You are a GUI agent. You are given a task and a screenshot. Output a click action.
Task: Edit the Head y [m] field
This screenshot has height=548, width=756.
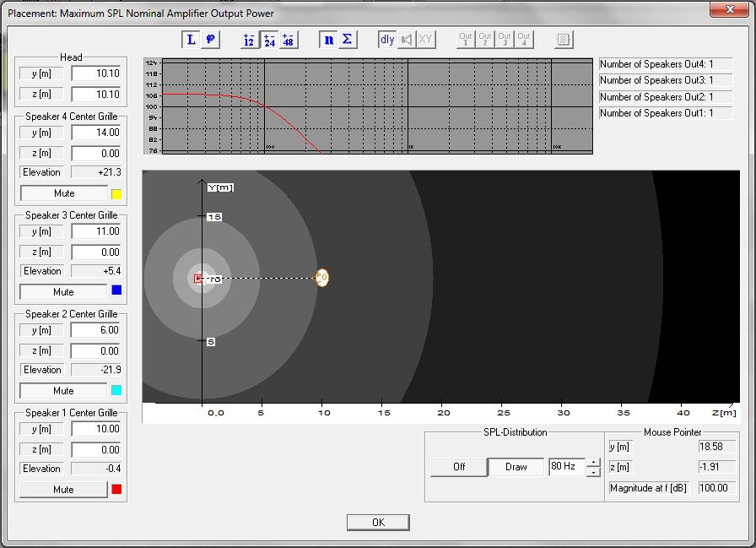tap(96, 73)
